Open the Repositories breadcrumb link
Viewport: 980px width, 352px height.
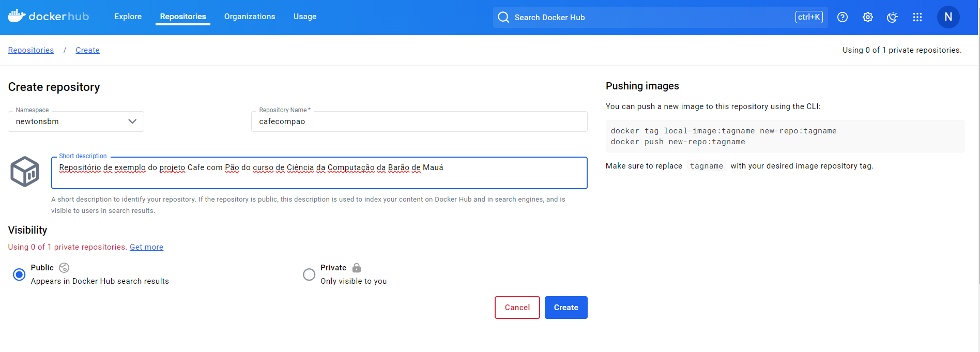pyautogui.click(x=31, y=50)
